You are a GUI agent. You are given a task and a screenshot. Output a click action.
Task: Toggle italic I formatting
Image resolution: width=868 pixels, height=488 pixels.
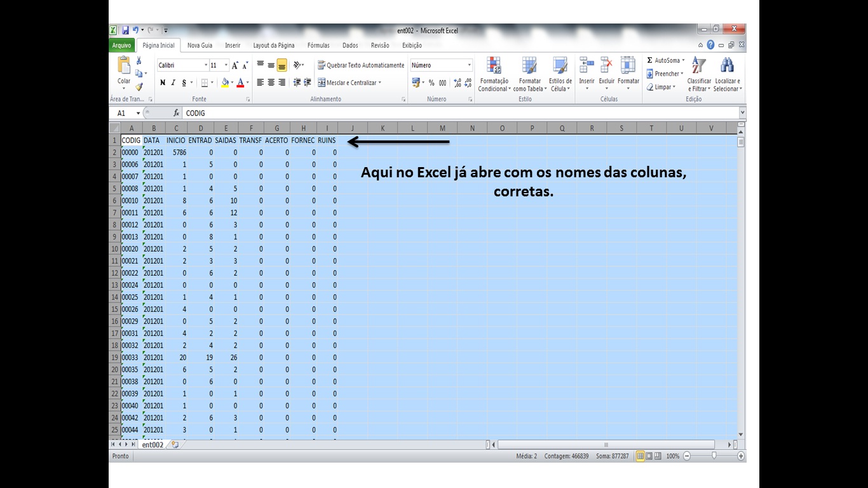point(173,83)
